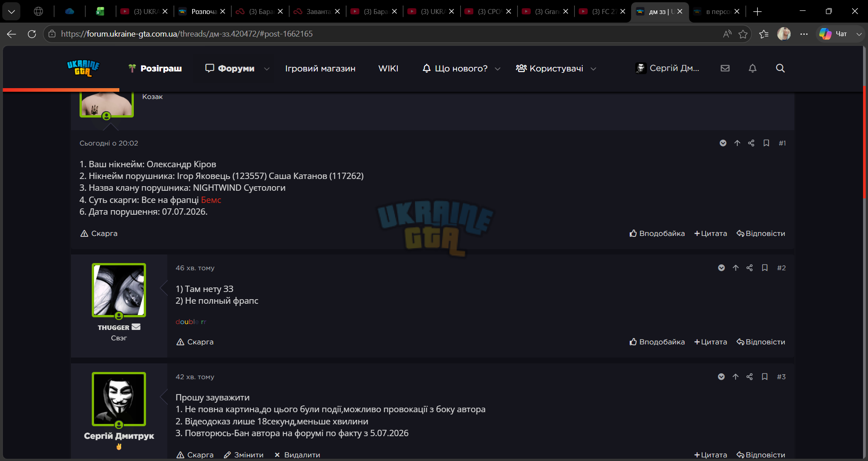The image size is (868, 461).
Task: Open the forum search icon
Action: point(780,68)
